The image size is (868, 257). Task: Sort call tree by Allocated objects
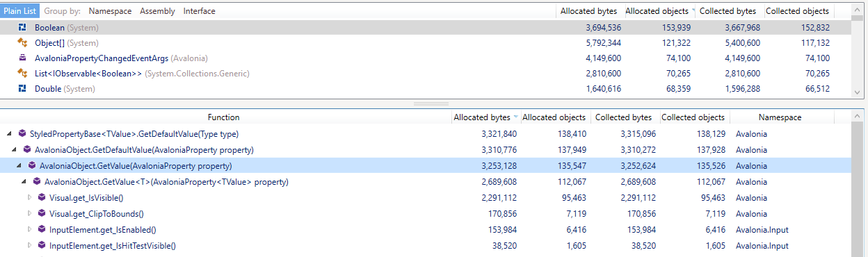pos(554,117)
